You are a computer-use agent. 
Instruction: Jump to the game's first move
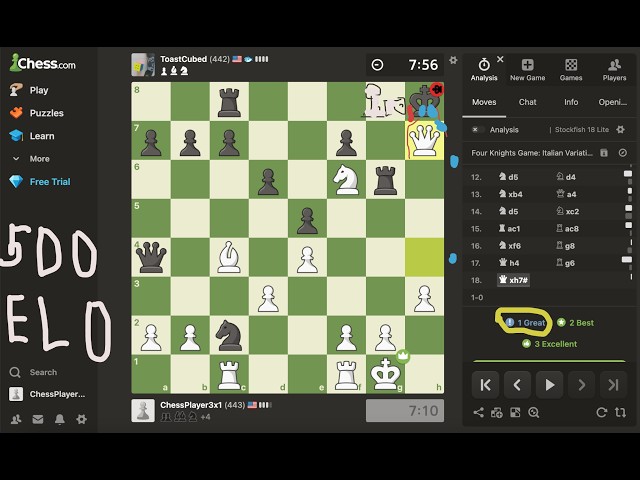(485, 384)
